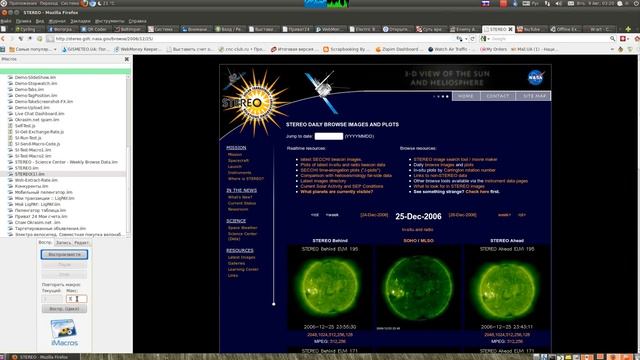640x360 pixels.
Task: Open the MISSION sidebar heading link
Action: click(236, 148)
